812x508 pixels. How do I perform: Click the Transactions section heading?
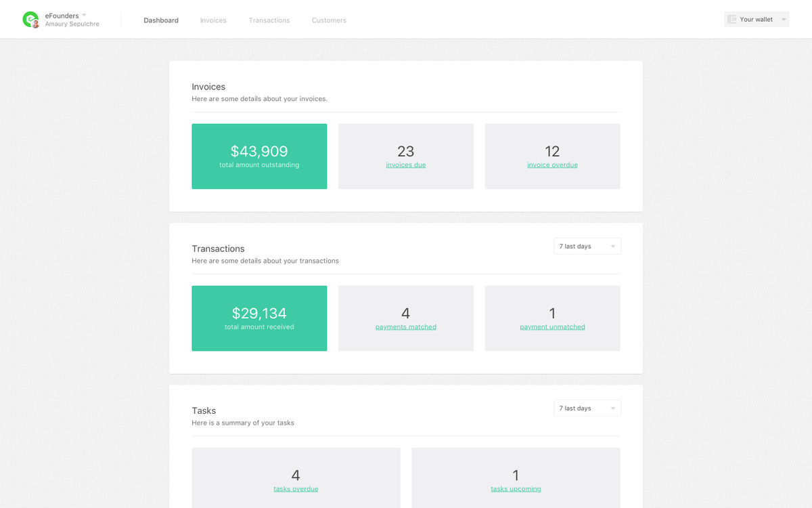tap(218, 249)
